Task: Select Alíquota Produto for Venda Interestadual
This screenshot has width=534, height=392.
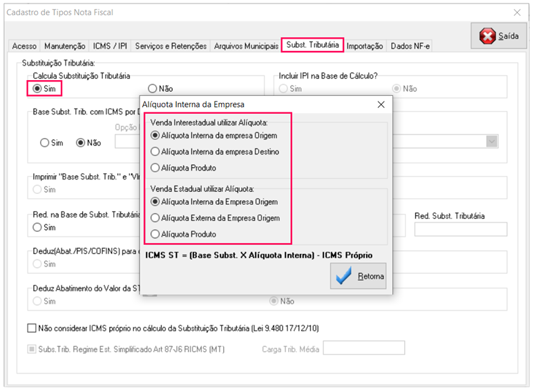Action: 155,168
